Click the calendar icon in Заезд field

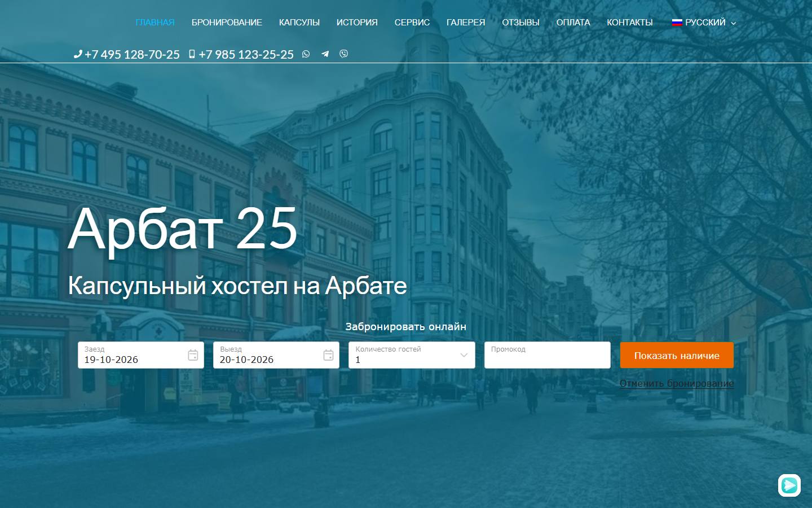click(193, 355)
